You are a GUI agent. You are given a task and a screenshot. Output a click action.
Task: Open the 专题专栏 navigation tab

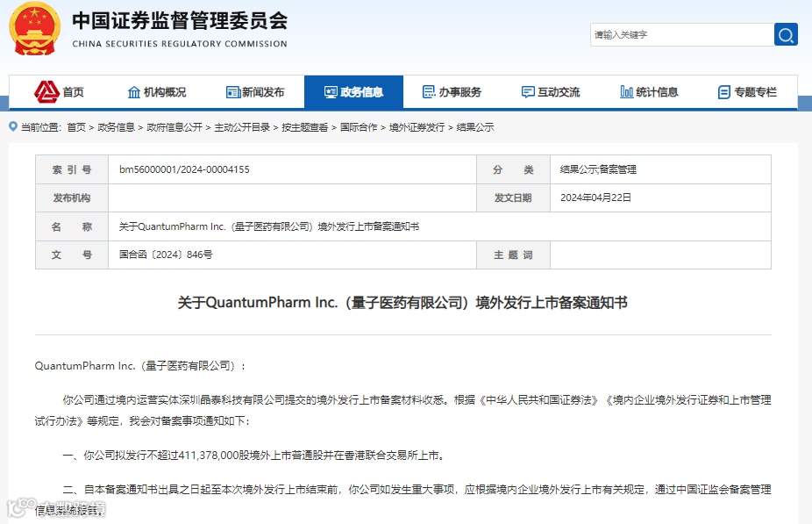pos(747,92)
